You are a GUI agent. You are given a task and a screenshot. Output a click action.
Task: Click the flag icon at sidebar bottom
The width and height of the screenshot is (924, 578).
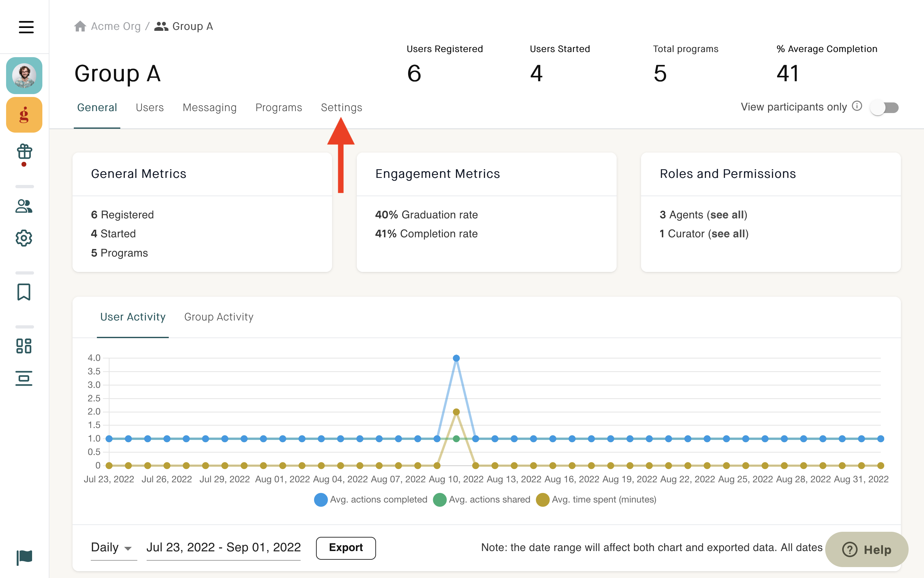pyautogui.click(x=24, y=558)
